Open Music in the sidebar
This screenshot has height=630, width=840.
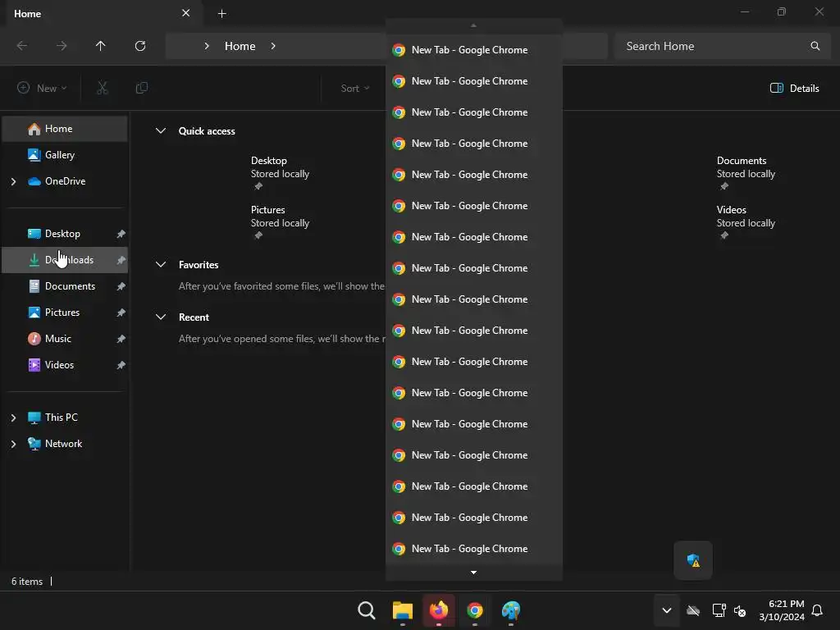click(x=65, y=339)
